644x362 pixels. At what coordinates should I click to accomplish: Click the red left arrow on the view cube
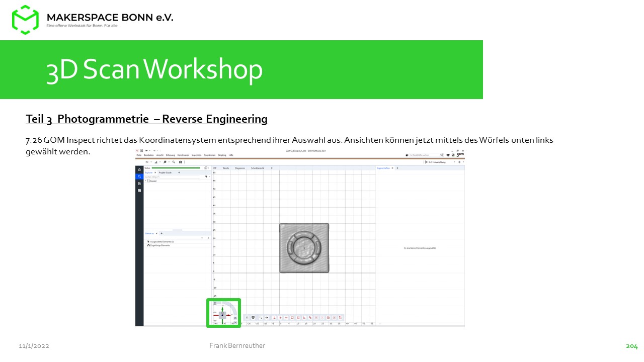(216, 315)
